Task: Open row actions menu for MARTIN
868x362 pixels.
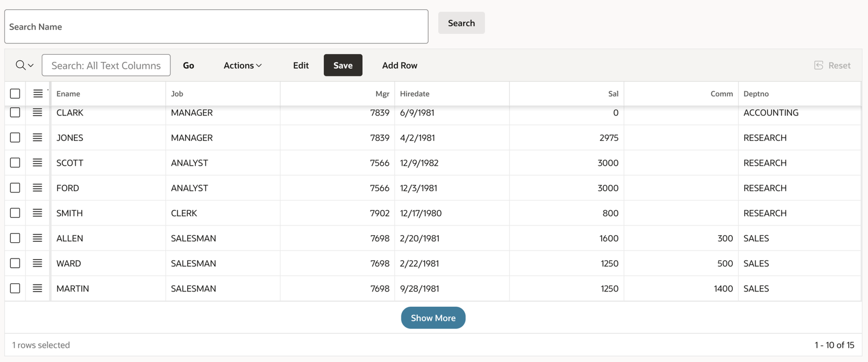Action: point(37,288)
